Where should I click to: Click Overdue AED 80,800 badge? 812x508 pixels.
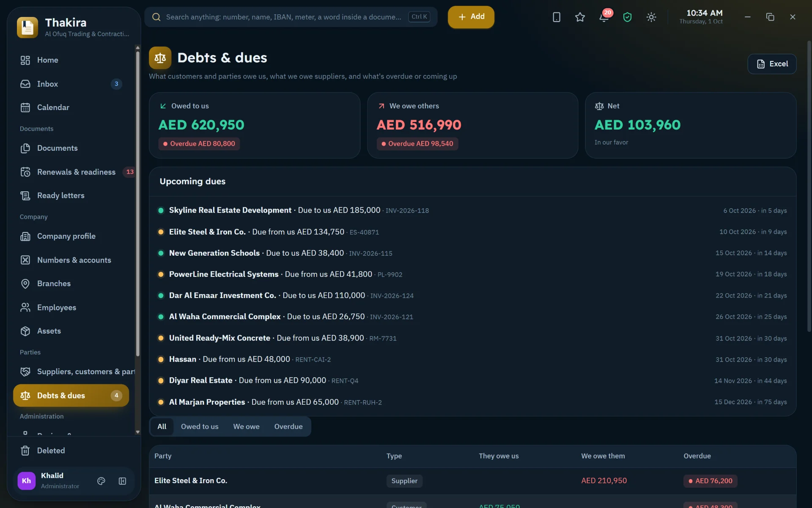pos(199,144)
